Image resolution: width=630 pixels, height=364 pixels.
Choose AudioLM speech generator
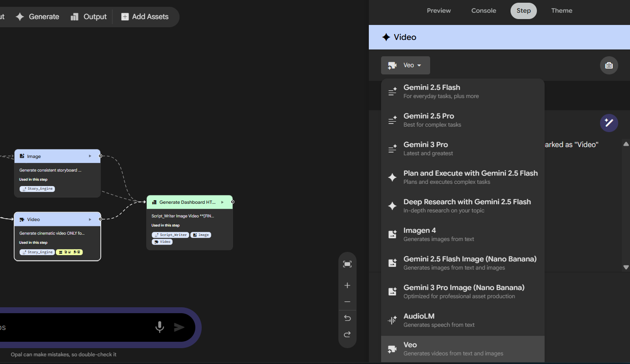coord(462,320)
